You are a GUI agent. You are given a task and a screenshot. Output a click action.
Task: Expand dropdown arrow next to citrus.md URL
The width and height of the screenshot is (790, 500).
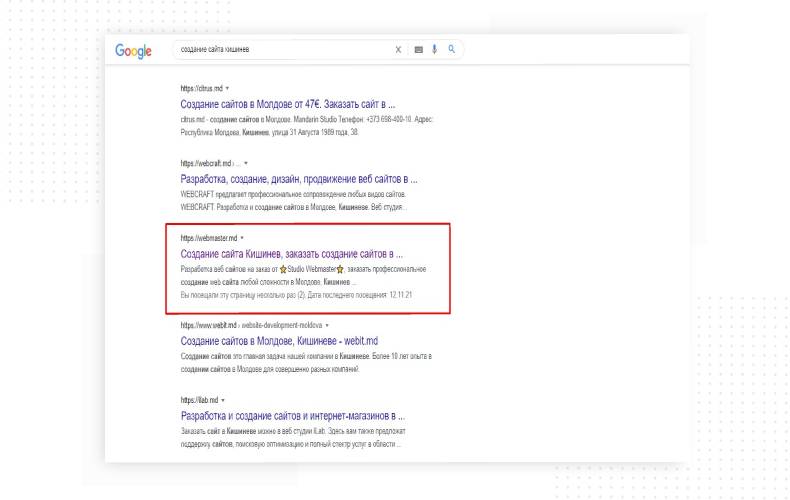click(227, 88)
